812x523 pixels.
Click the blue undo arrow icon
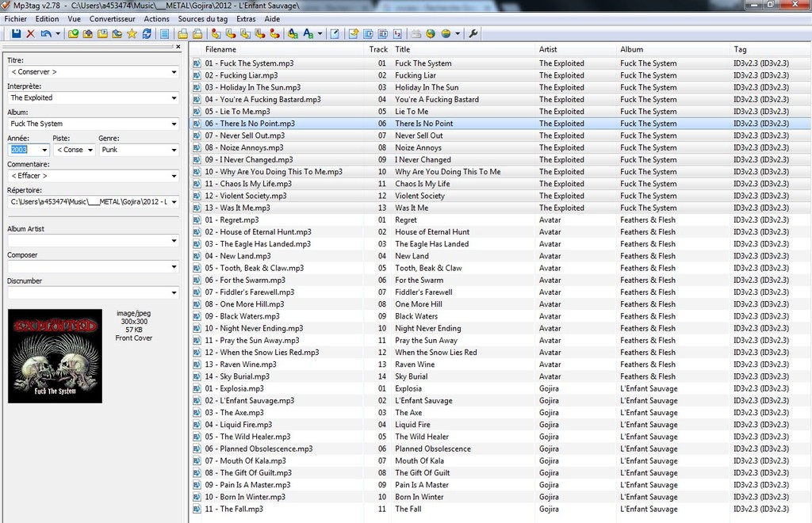click(46, 33)
